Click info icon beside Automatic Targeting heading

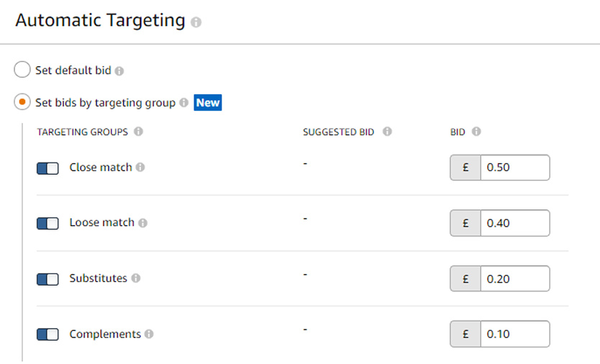196,22
